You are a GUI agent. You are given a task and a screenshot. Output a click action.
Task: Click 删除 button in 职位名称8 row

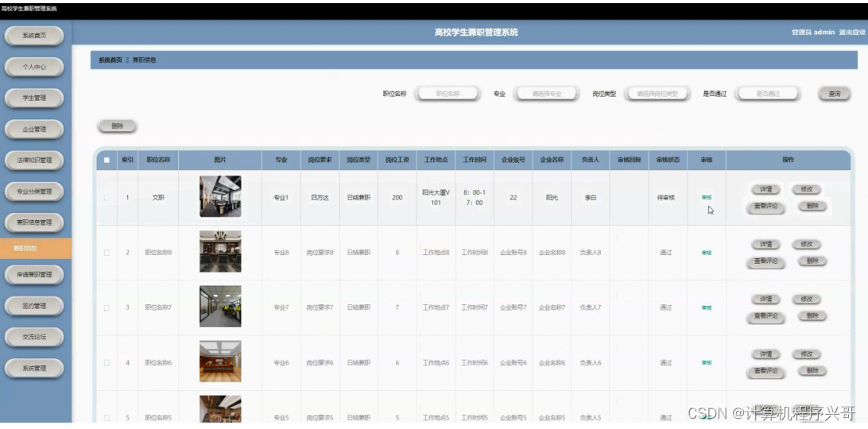point(812,261)
